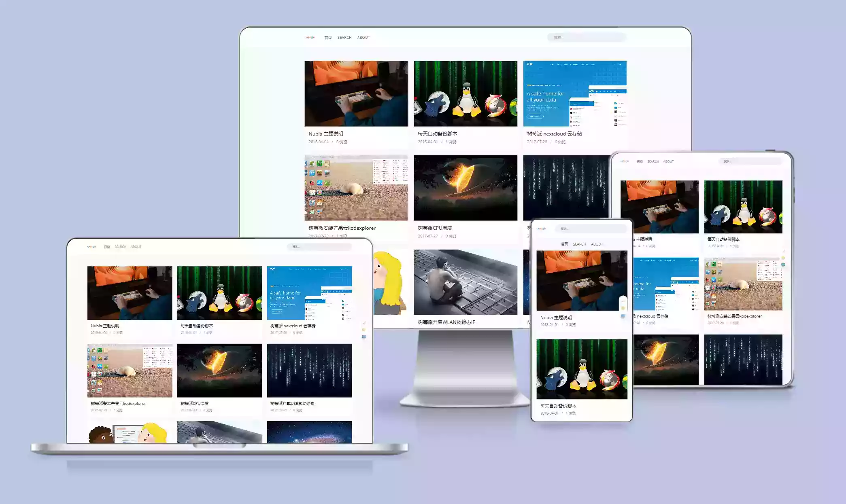
Task: Tap 首页 in the phone navigation
Action: (565, 244)
